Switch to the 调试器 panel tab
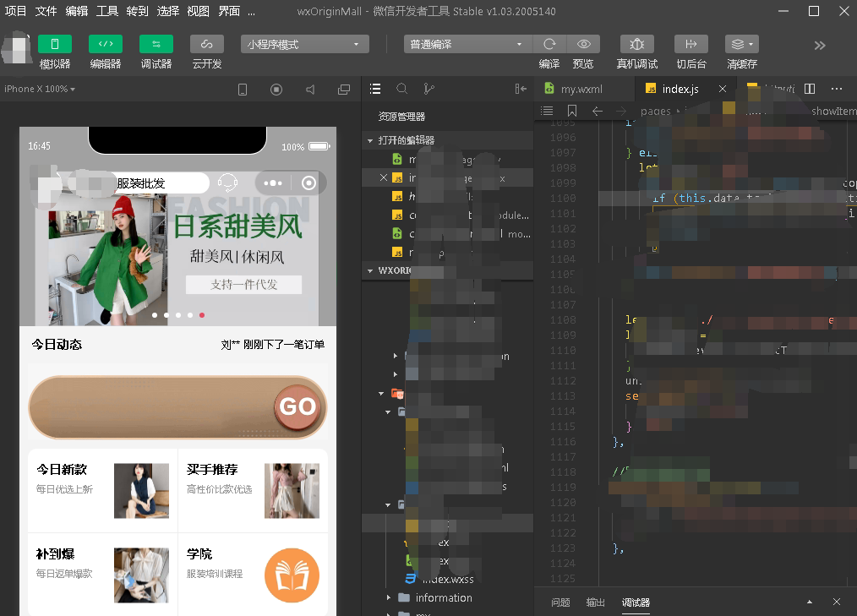Screen dimensions: 857x616 click(x=636, y=602)
